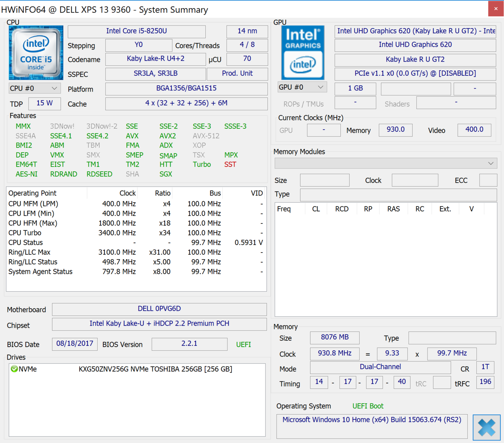Click the red SST feature label
This screenshot has height=443, width=504.
click(230, 165)
